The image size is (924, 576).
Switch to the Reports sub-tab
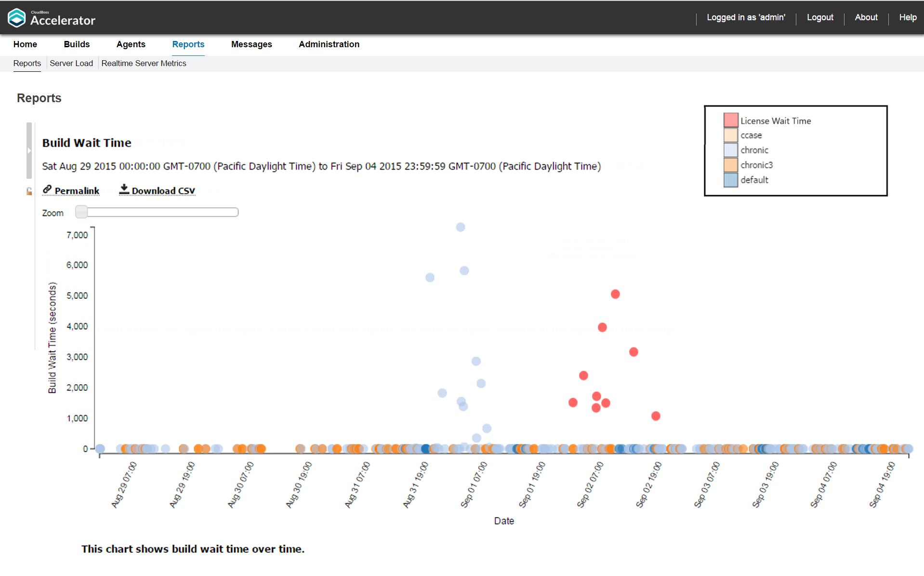(27, 63)
